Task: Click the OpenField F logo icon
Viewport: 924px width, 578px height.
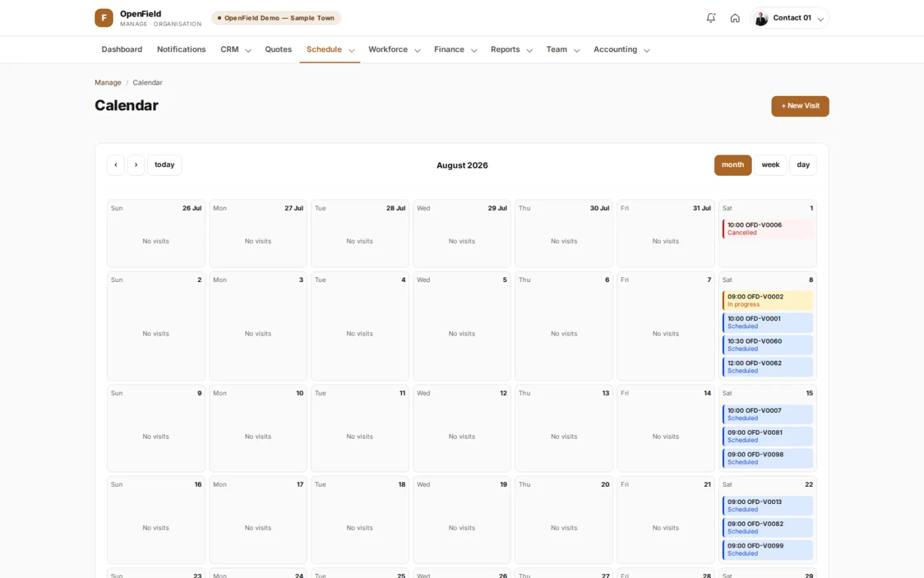Action: [x=104, y=18]
